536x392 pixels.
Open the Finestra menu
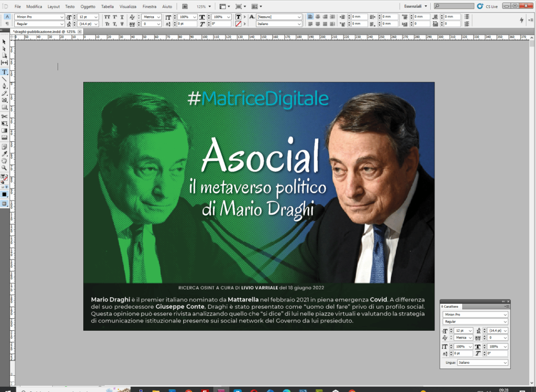click(x=149, y=6)
